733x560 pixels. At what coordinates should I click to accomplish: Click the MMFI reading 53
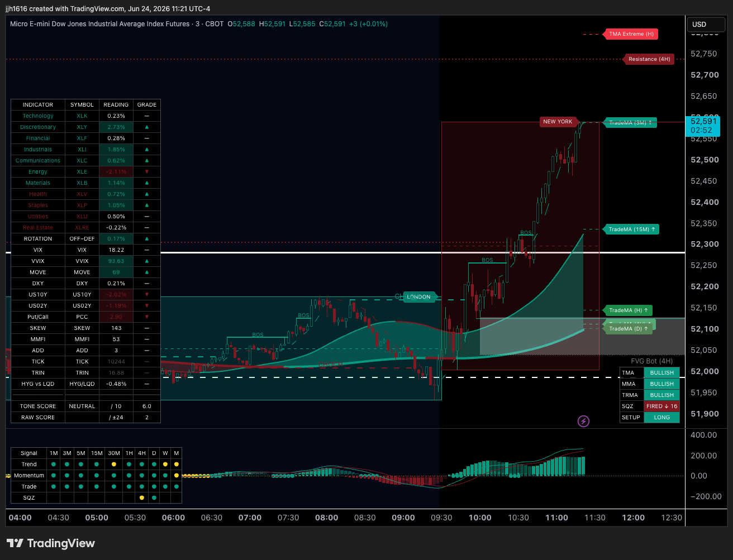116,339
